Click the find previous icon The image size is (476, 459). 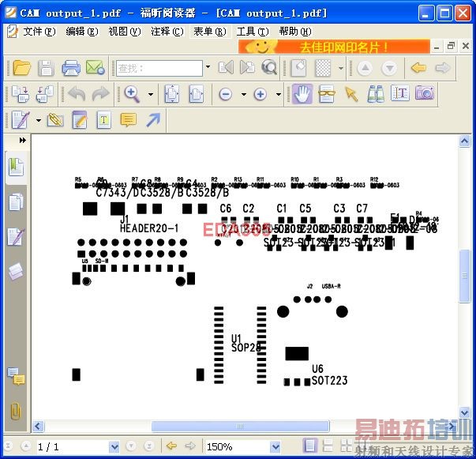tap(227, 67)
